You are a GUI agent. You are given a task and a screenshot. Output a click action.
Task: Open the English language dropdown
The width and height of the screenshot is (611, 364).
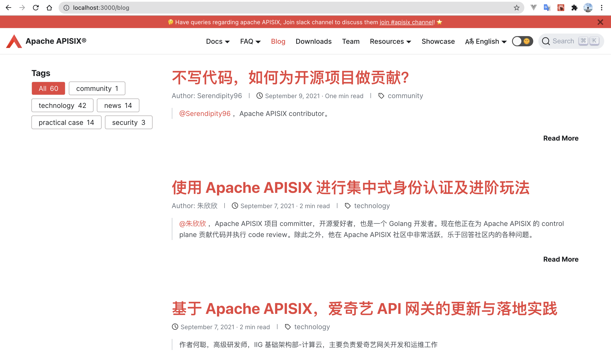(486, 41)
